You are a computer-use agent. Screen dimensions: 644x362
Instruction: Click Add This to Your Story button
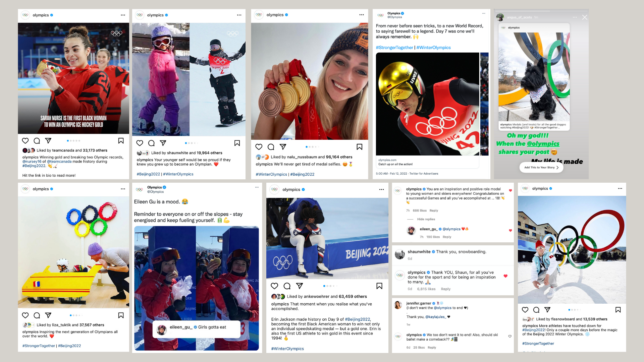[x=541, y=167]
